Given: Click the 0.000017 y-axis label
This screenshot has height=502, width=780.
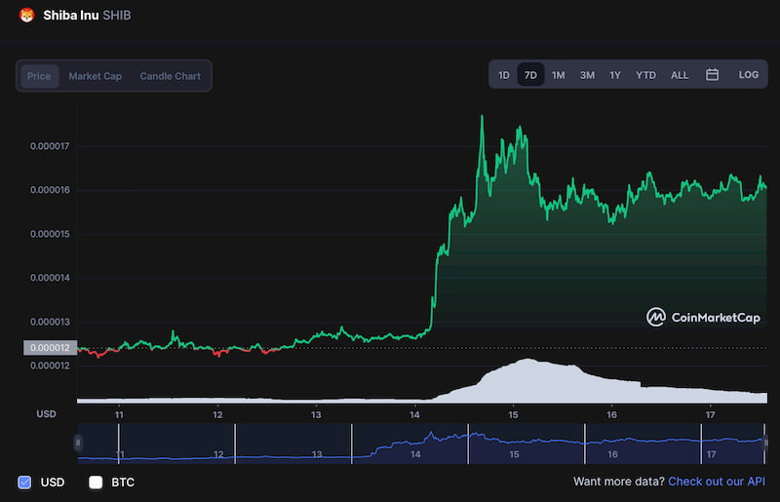Looking at the screenshot, I should [50, 146].
